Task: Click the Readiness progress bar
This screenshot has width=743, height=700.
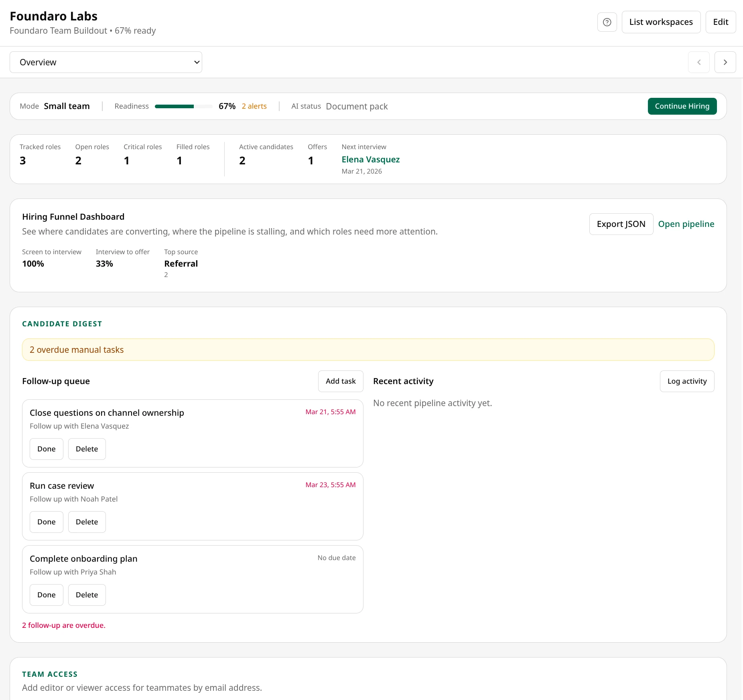Action: tap(183, 106)
